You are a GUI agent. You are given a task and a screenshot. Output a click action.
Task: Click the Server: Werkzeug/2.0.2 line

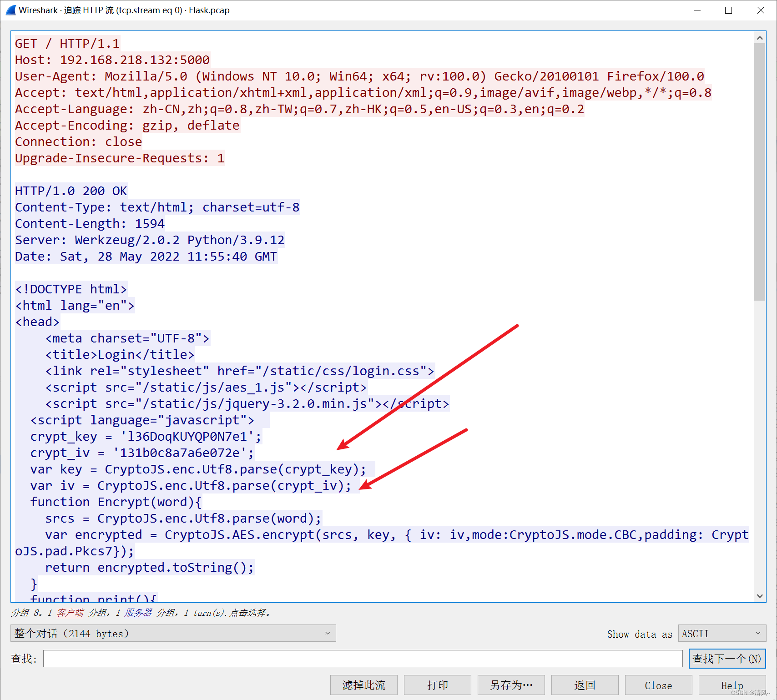point(150,240)
